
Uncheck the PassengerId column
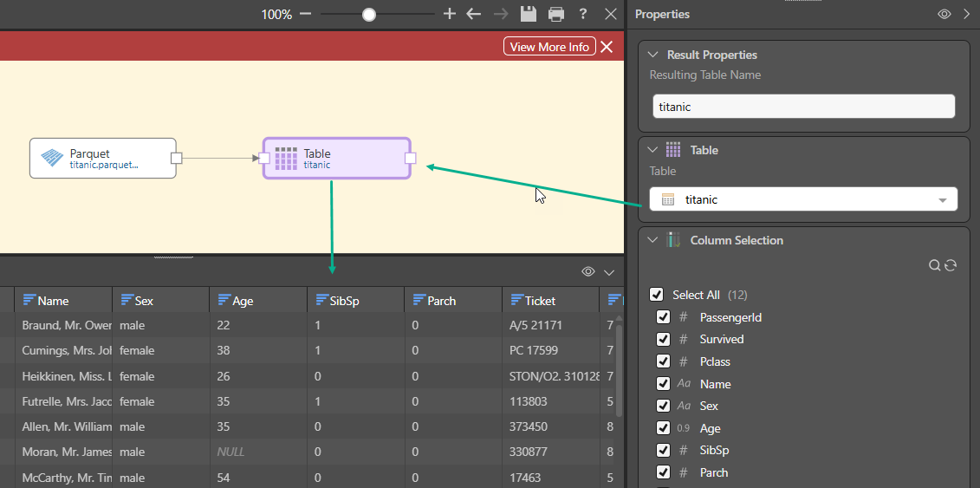tap(663, 316)
